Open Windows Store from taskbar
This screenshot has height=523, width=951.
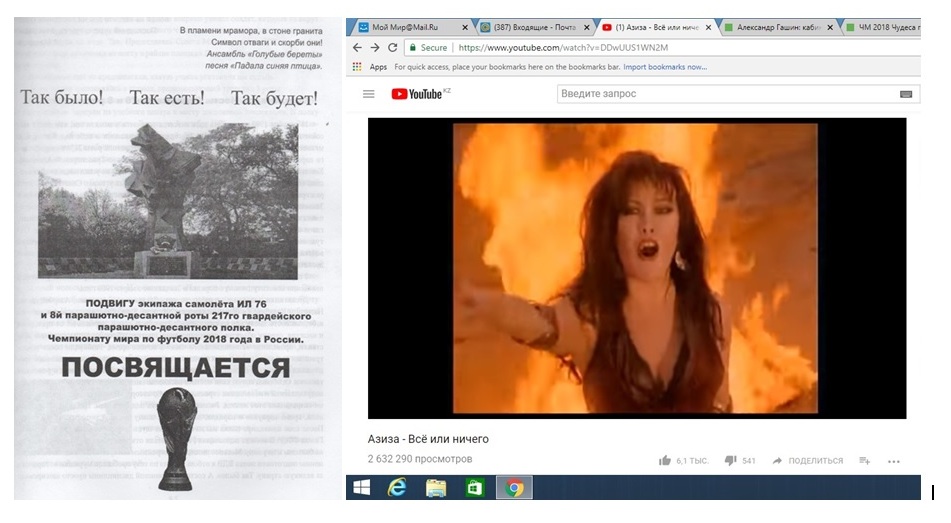pyautogui.click(x=475, y=488)
